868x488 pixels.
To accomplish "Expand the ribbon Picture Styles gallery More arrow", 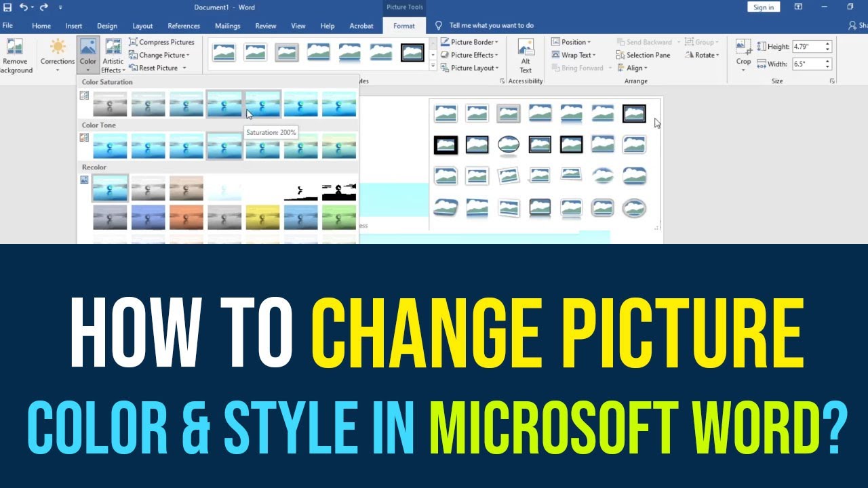I will (433, 66).
